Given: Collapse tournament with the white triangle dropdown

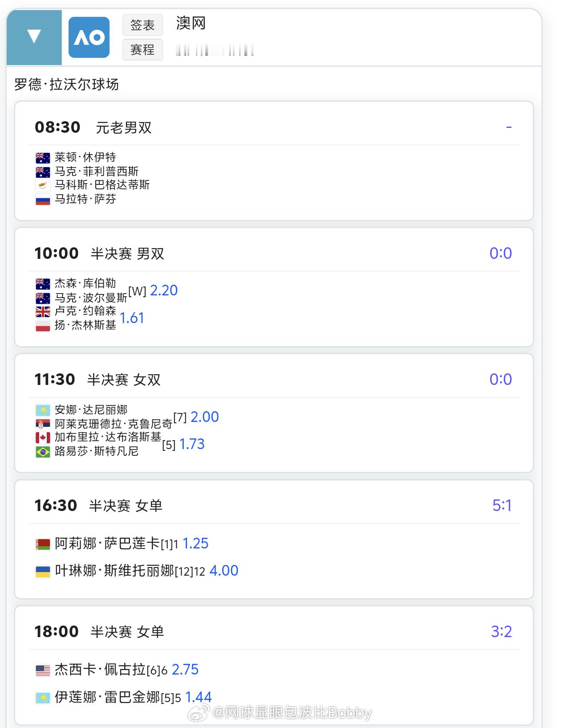Looking at the screenshot, I should tap(34, 37).
